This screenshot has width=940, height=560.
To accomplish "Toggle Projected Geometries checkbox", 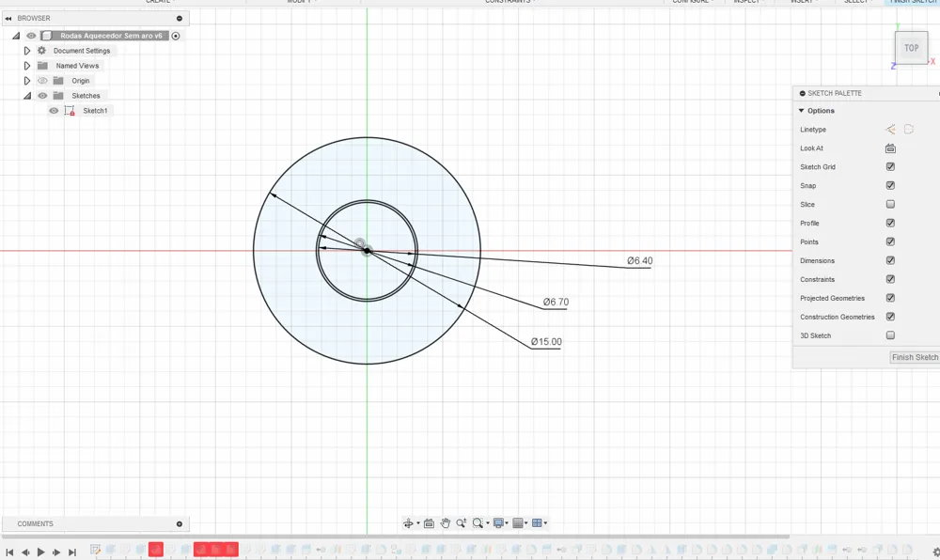I will [890, 298].
